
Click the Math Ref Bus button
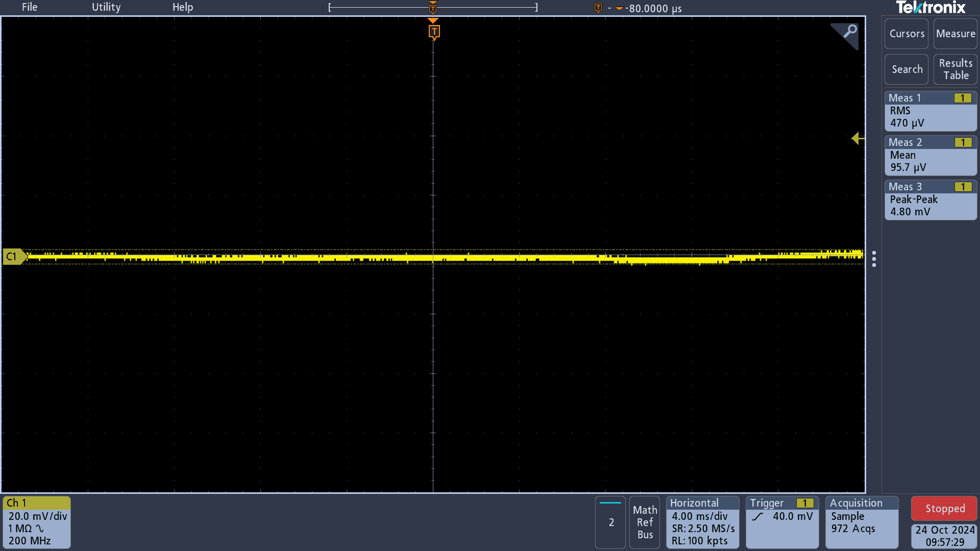tap(645, 522)
